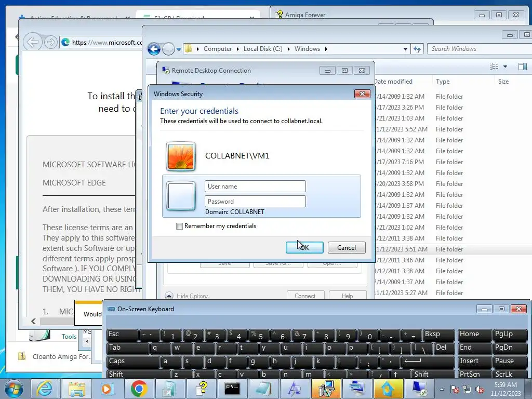This screenshot has height=399, width=532.
Task: Tap the Insert key on On-Screen Keyboard
Action: (474, 362)
